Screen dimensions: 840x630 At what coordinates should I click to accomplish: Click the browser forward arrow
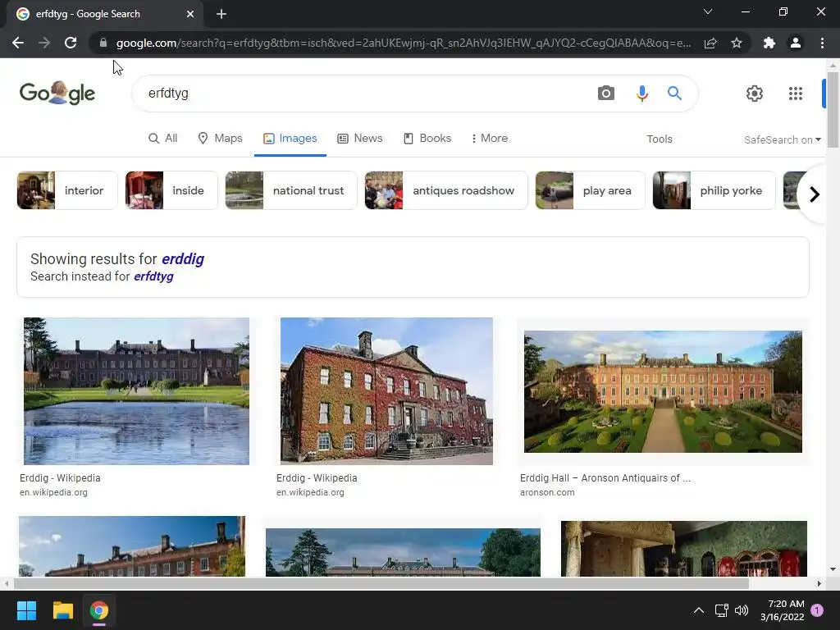(44, 43)
